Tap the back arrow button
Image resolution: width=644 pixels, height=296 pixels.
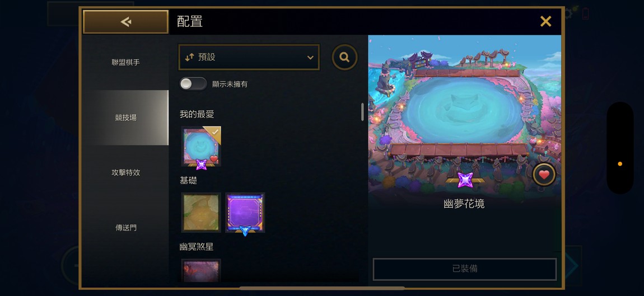125,22
